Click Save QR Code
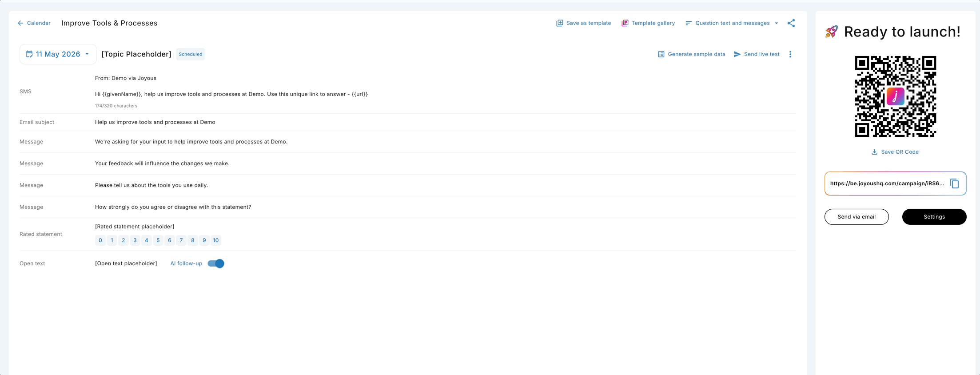Image resolution: width=980 pixels, height=375 pixels. click(895, 152)
